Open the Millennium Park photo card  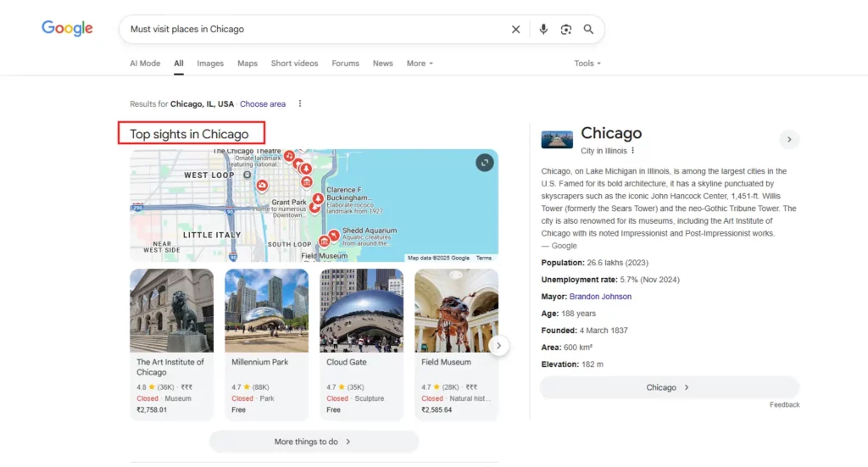pyautogui.click(x=266, y=310)
